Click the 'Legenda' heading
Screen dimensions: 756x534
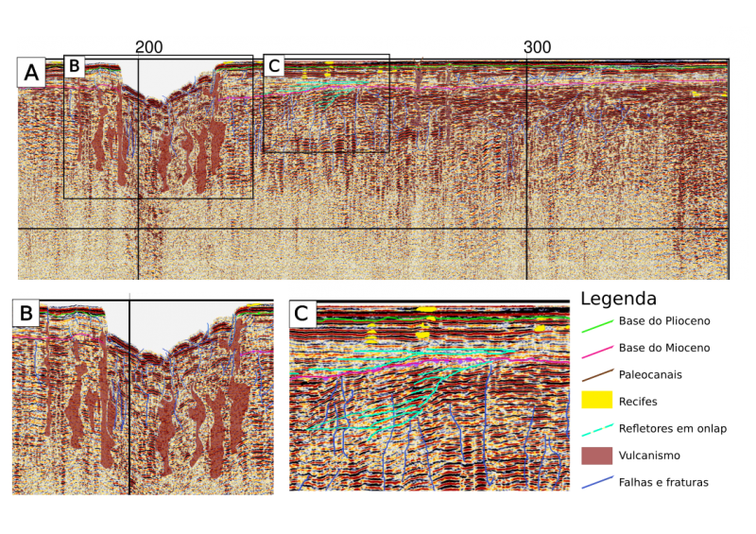tap(619, 299)
